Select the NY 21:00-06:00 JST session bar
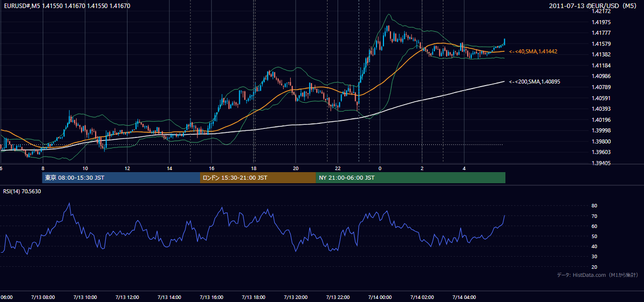This screenshot has height=302, width=644. click(411, 178)
